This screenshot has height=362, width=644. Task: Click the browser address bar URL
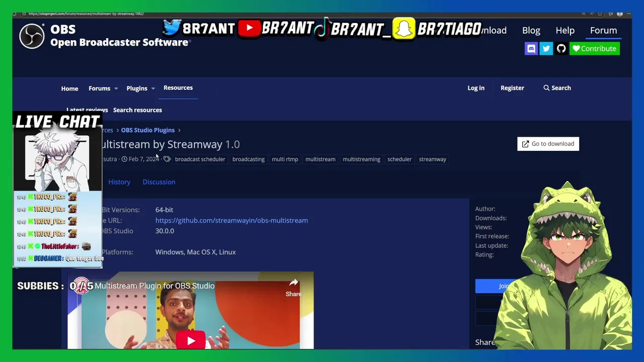[86, 14]
